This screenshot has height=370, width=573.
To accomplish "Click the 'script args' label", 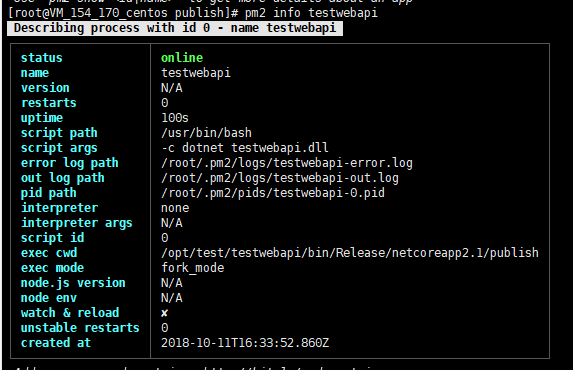I will point(59,148).
